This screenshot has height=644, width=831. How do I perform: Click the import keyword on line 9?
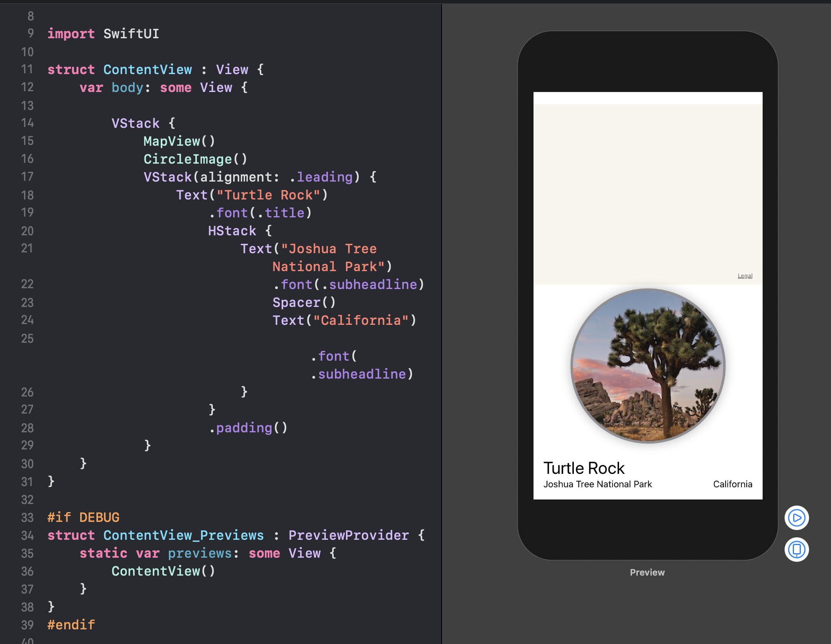[x=71, y=34]
